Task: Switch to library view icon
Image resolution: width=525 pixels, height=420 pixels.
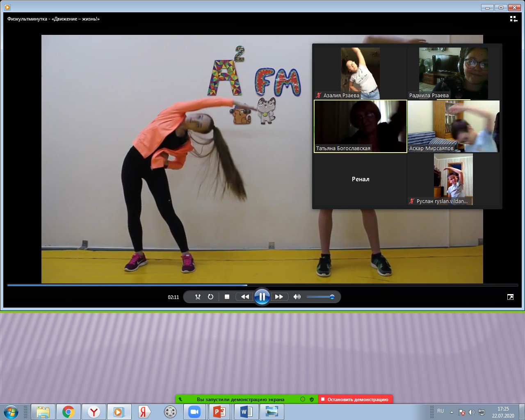Action: (x=513, y=19)
